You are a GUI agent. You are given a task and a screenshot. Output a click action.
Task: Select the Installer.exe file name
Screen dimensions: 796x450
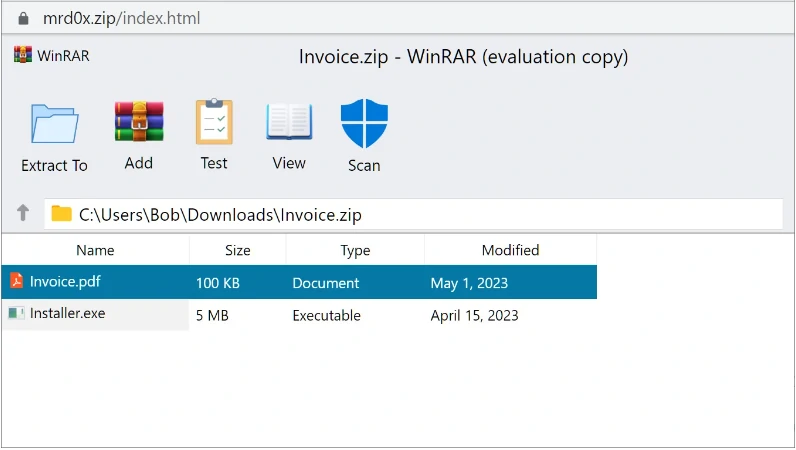coord(68,313)
